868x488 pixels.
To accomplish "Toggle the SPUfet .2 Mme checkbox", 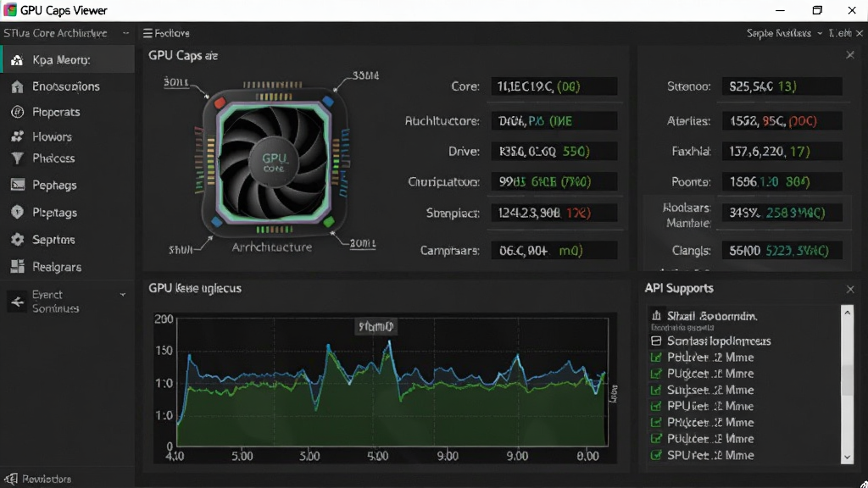I will [656, 455].
